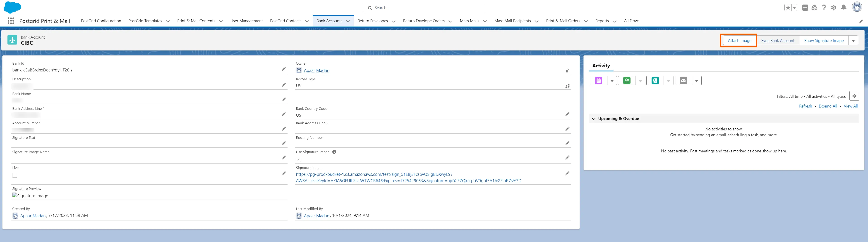Open the Setup gear icon

click(x=833, y=7)
